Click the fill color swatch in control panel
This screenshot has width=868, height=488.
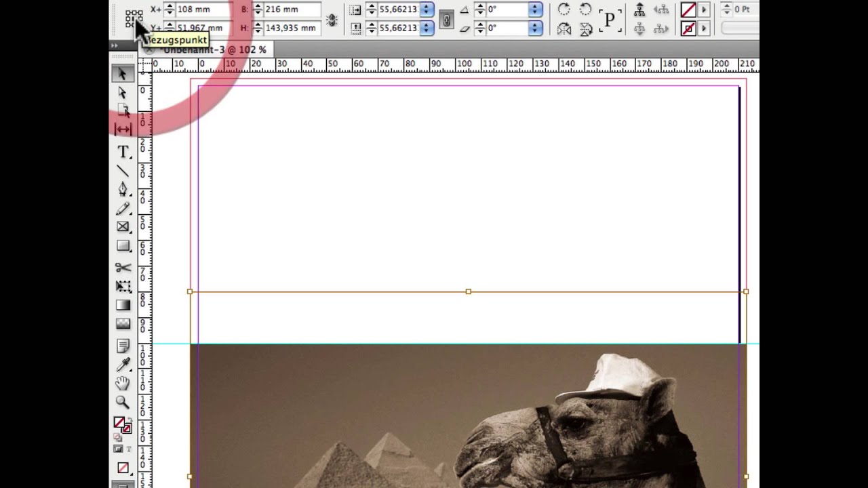(688, 9)
